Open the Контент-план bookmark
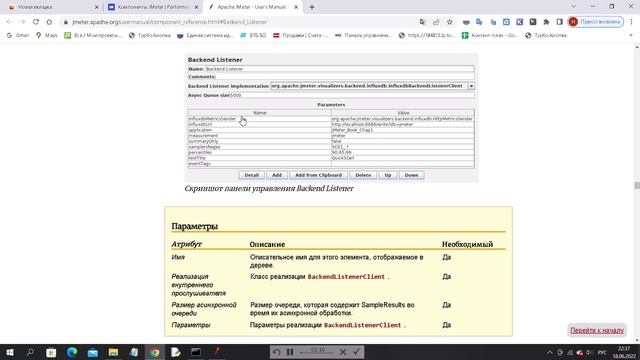The image size is (640, 360). [x=489, y=36]
